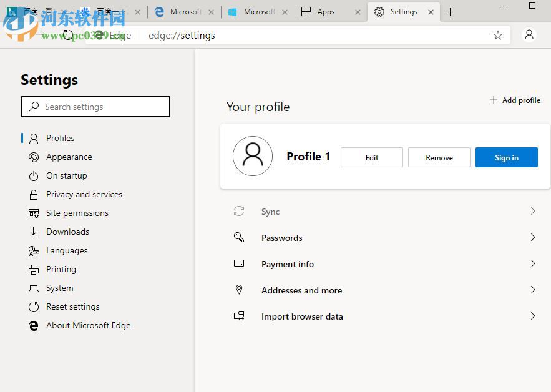Select Profiles in the Settings sidebar

(x=61, y=138)
